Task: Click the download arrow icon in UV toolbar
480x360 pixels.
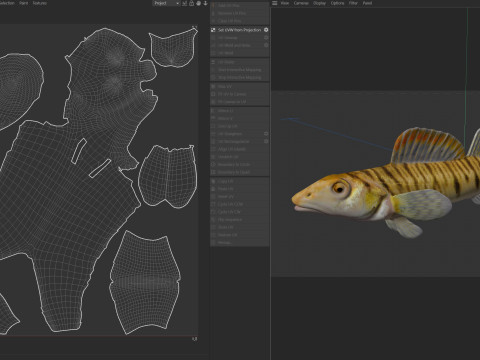Action: coord(205,3)
